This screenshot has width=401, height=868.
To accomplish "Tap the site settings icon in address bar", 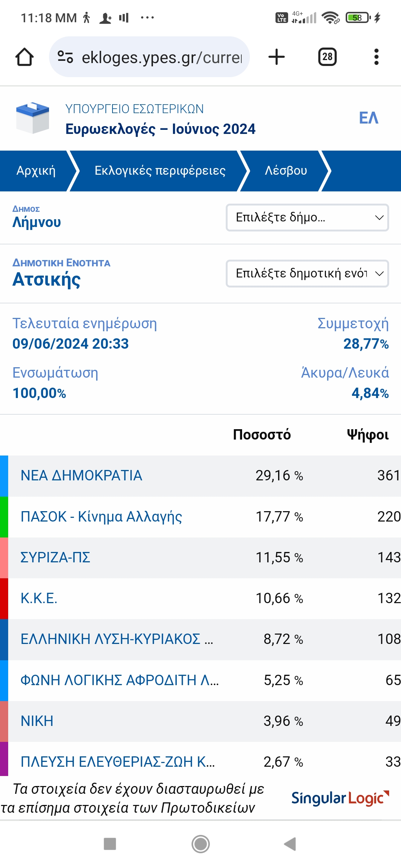I will click(x=65, y=57).
